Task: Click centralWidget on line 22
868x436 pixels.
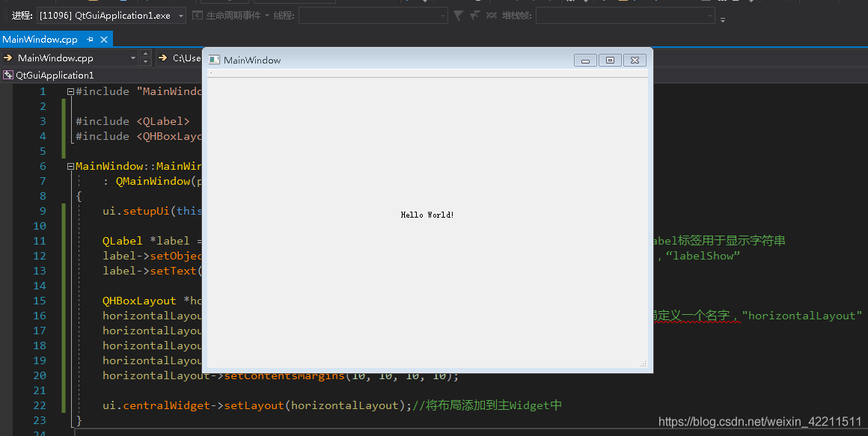Action: pos(166,405)
